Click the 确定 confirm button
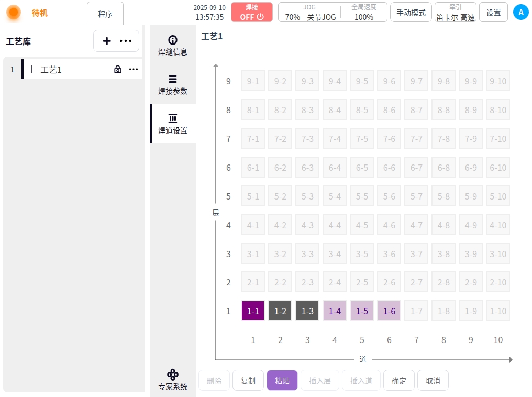This screenshot has width=532, height=397. tap(399, 381)
